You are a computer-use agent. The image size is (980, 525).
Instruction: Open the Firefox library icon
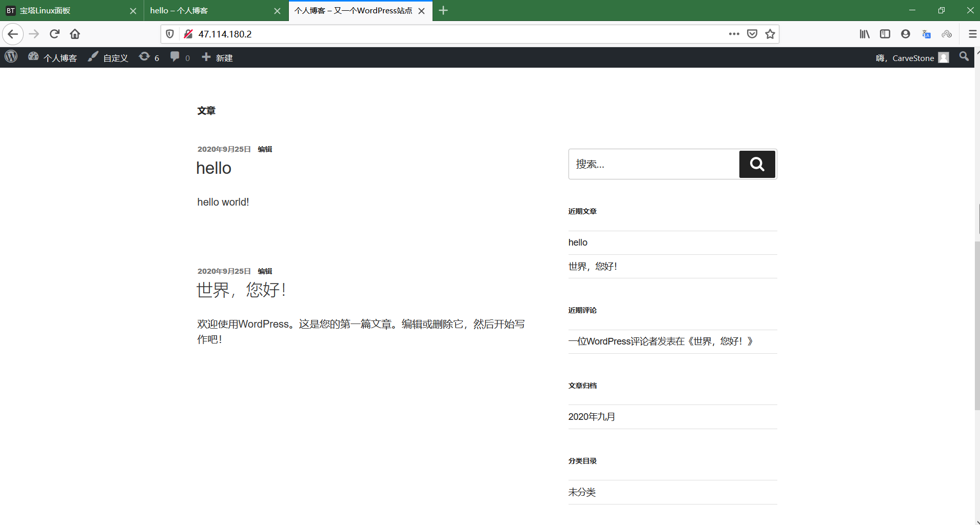click(864, 34)
